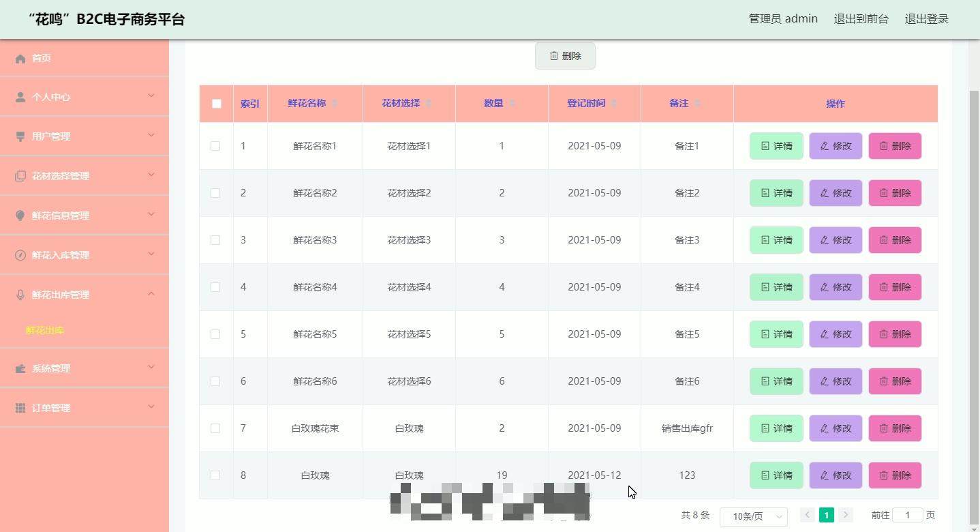The height and width of the screenshot is (532, 980).
Task: Collapse the 鲜花出库管理 menu chevron
Action: coord(151,294)
